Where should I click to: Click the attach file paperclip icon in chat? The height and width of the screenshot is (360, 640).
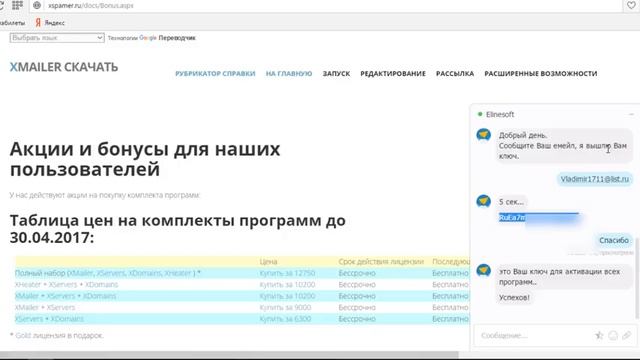[x=627, y=336]
